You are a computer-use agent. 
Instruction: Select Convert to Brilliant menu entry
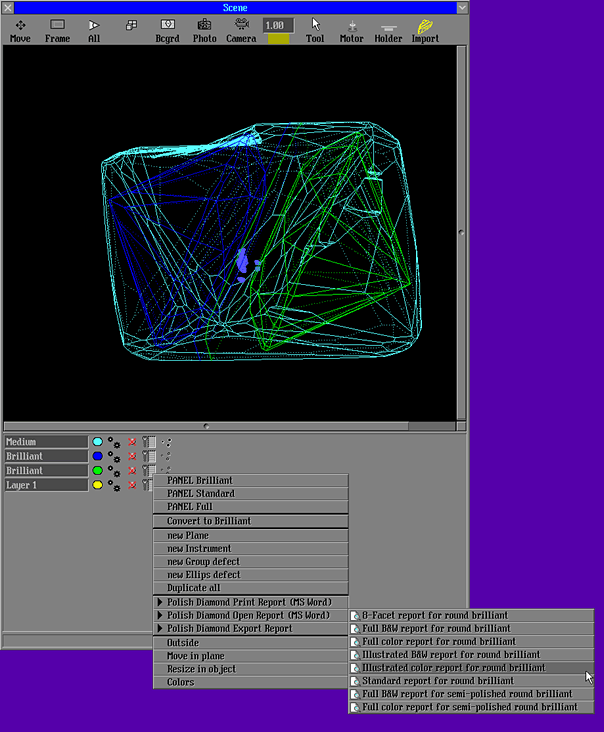pyautogui.click(x=250, y=521)
